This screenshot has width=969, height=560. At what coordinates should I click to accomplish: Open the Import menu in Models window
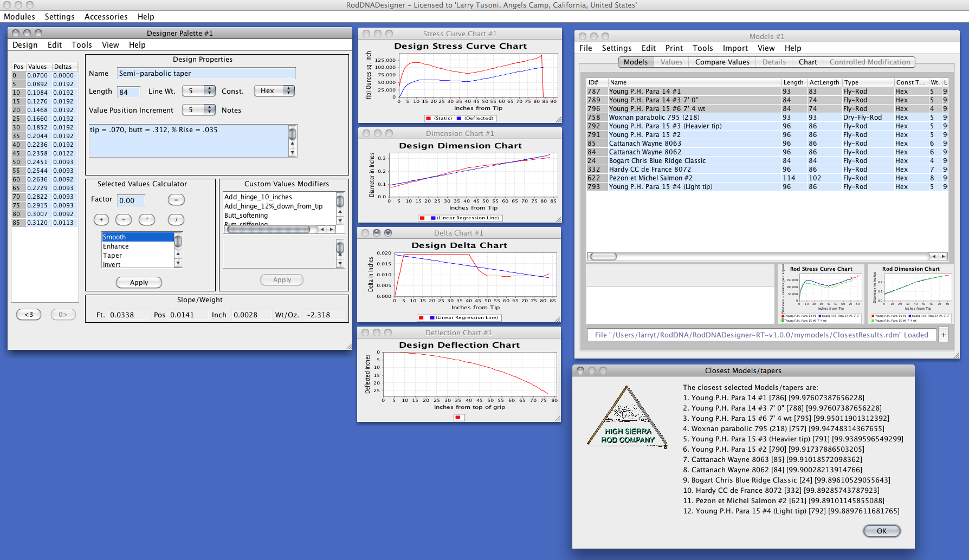[735, 48]
